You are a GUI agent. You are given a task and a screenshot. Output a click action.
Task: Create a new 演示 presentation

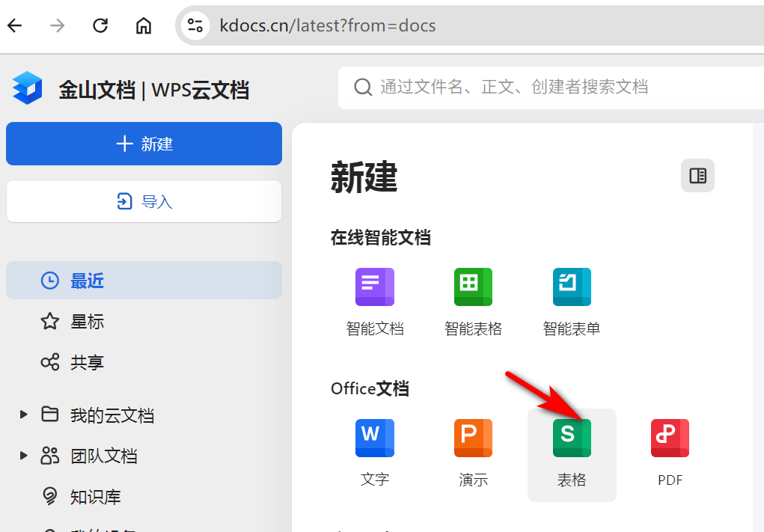click(x=473, y=453)
